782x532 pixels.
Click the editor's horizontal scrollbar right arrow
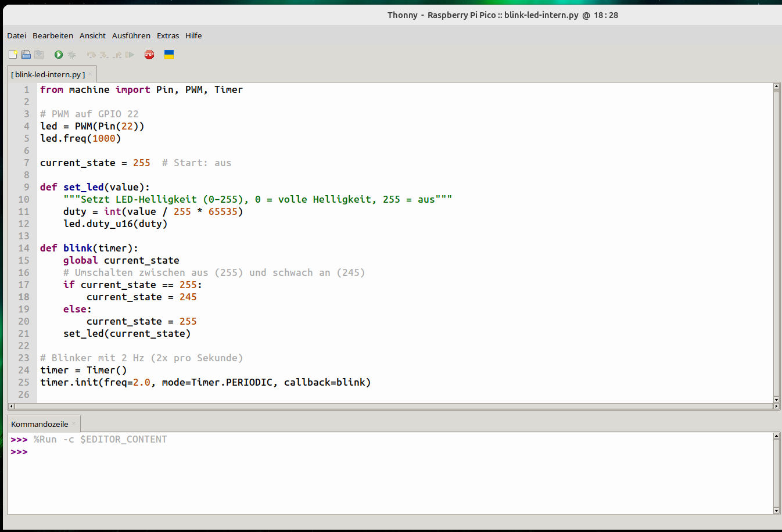[x=776, y=406]
